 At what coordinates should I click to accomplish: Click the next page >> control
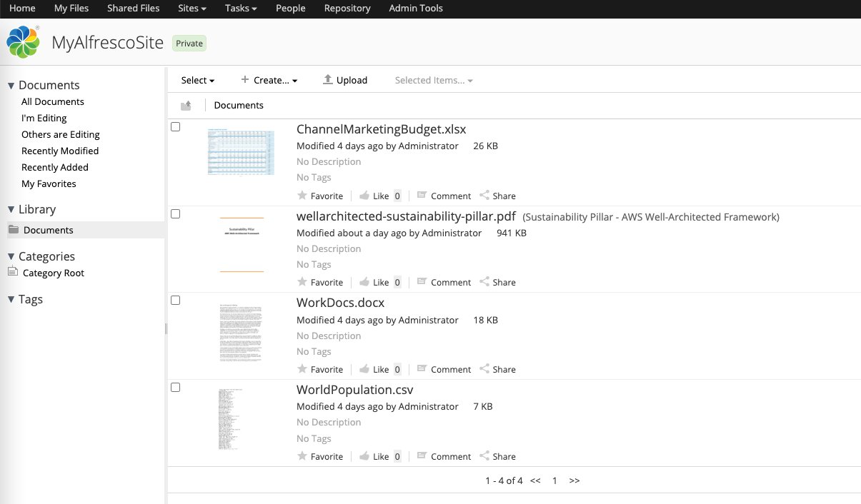(x=574, y=480)
